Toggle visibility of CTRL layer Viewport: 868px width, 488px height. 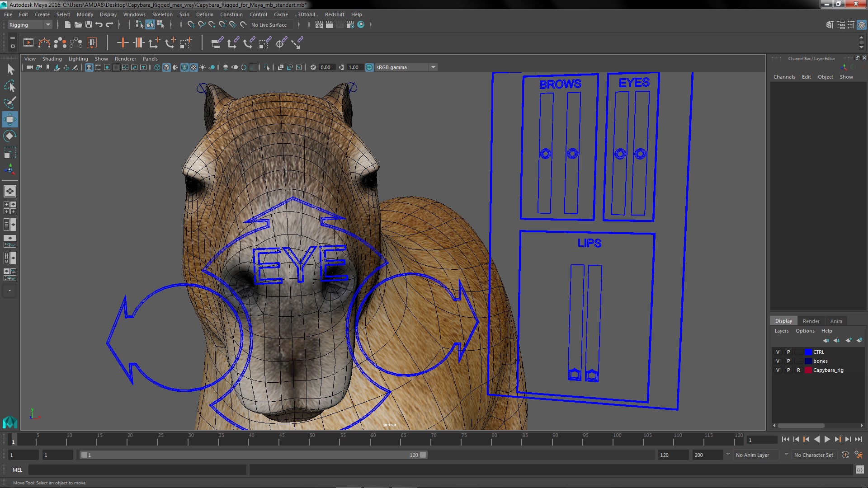778,352
